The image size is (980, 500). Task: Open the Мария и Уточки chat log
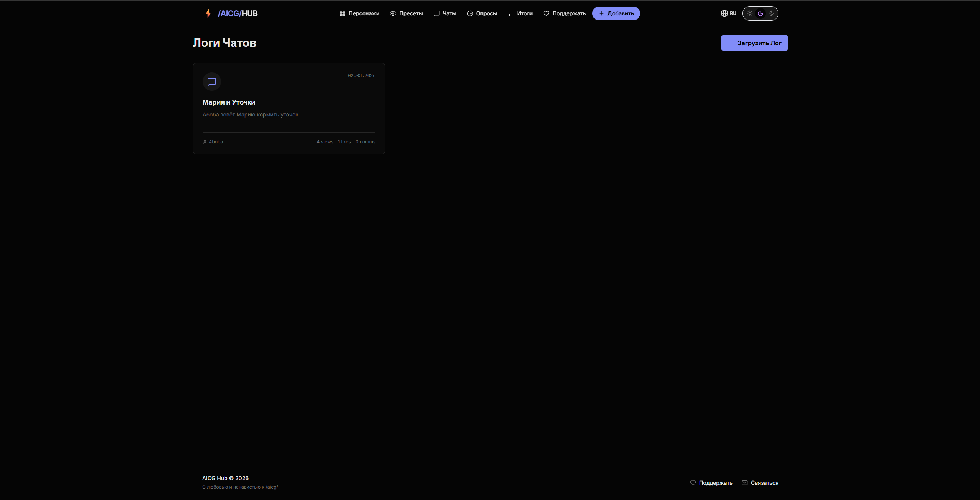click(229, 102)
